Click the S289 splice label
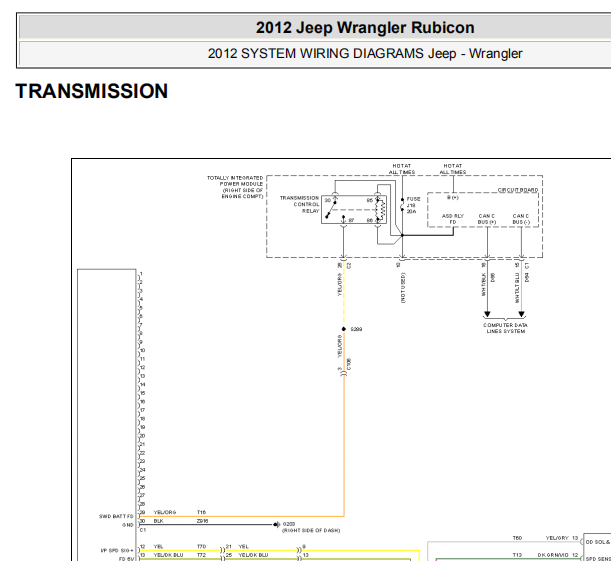The image size is (611, 561). 356,329
